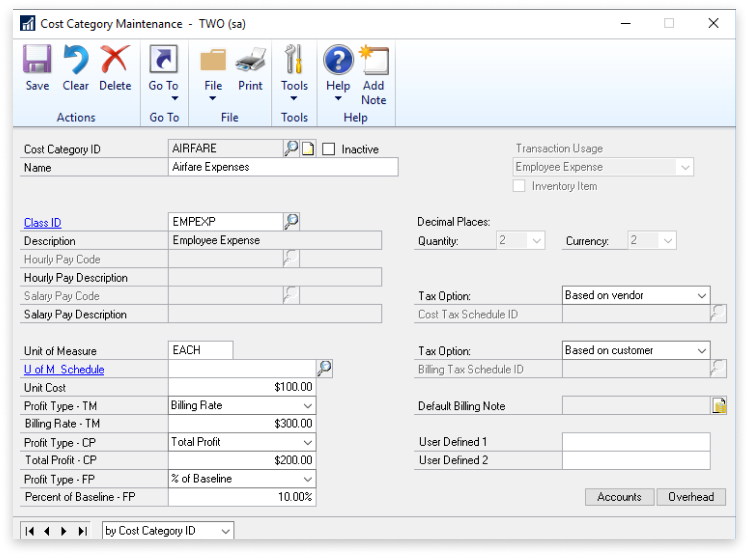749x556 pixels.
Task: Open the File folder icon menu
Action: 213,61
